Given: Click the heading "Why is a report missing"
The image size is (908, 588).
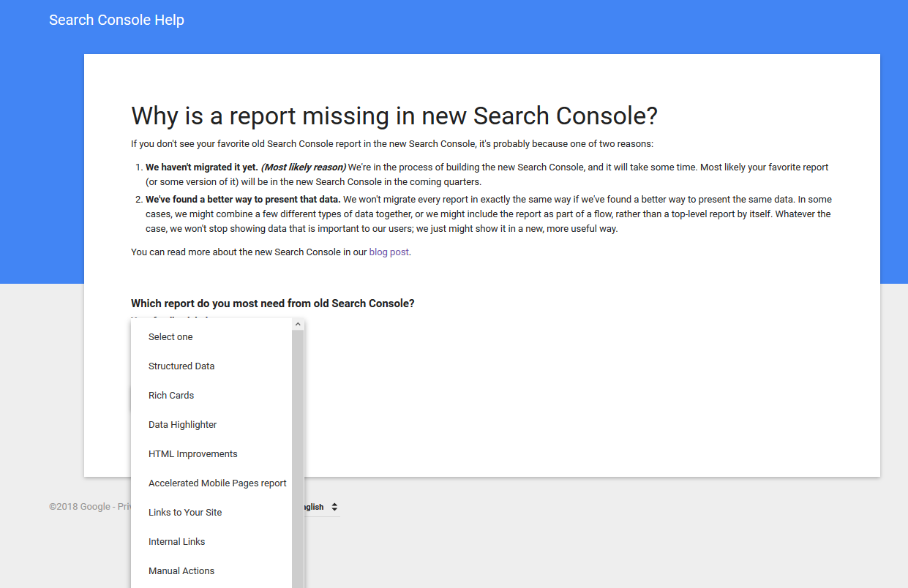Looking at the screenshot, I should coord(394,116).
